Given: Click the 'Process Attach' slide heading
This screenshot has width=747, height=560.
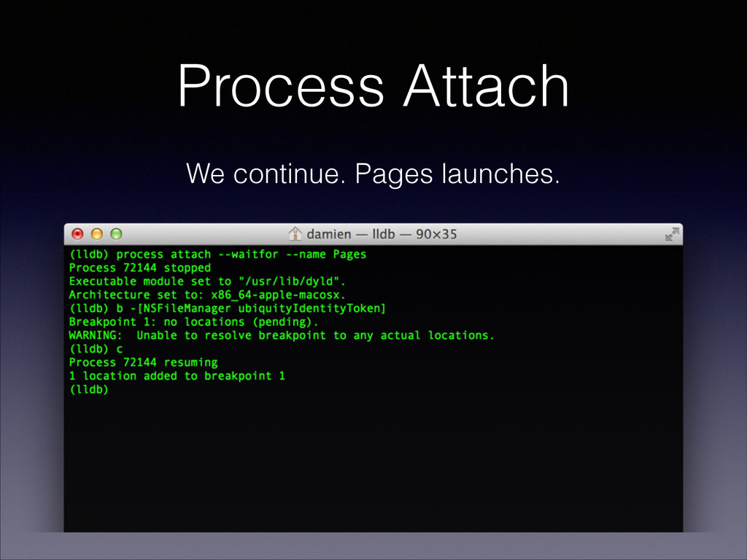Looking at the screenshot, I should click(x=373, y=87).
